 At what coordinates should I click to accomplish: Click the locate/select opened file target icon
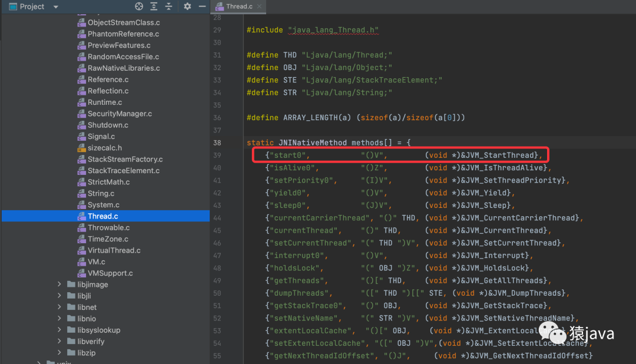[x=139, y=6]
